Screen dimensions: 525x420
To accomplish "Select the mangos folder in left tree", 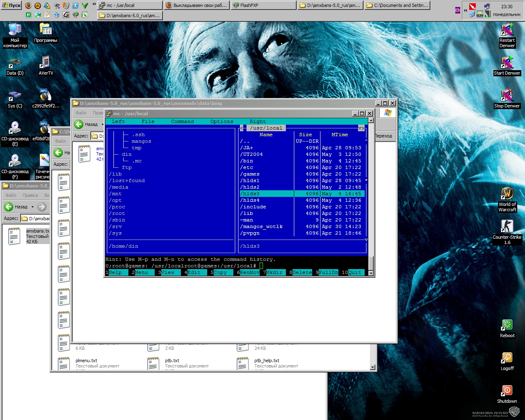I will click(x=142, y=141).
